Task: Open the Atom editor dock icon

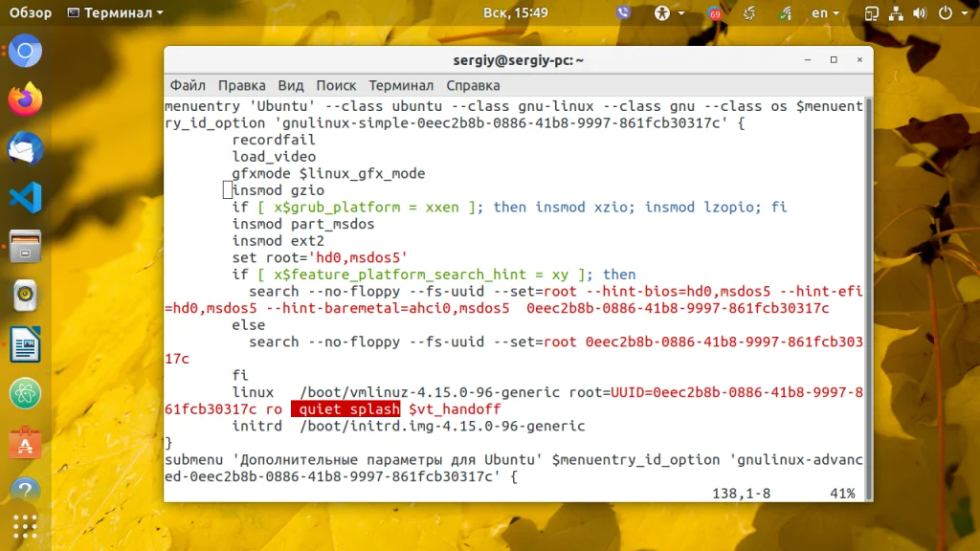Action: click(25, 393)
